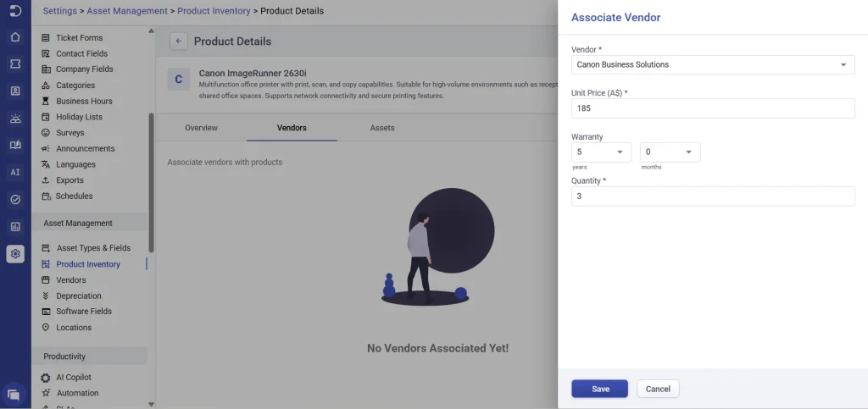This screenshot has width=868, height=409.
Task: Switch to the Vendors tab
Action: pos(292,128)
